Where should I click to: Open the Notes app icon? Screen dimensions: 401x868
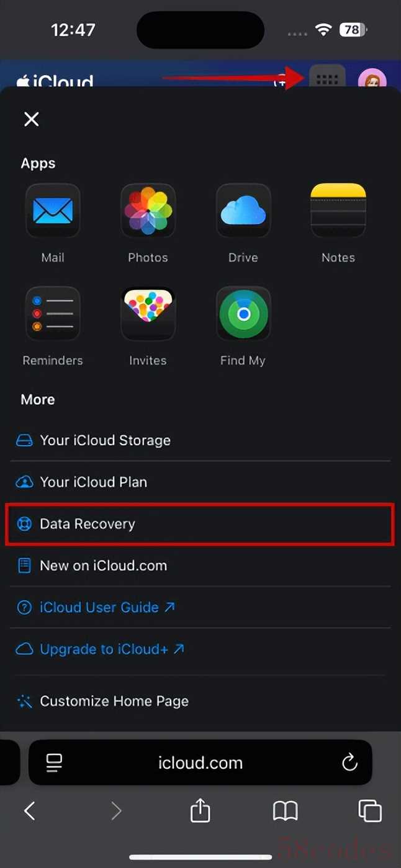pos(338,211)
